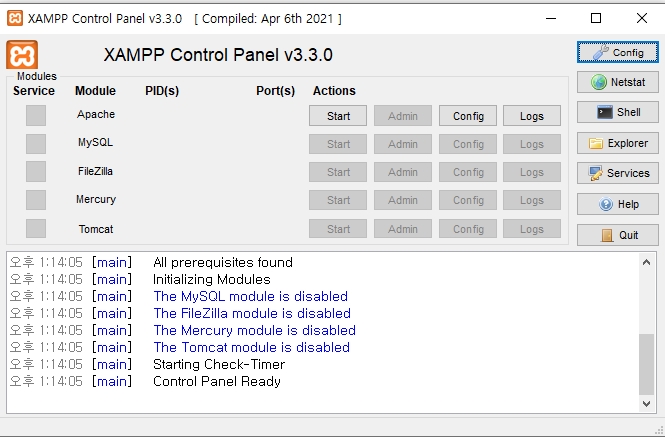Toggle the Tomcat service checkbox
Viewport: 665px width, 437px height.
[36, 229]
